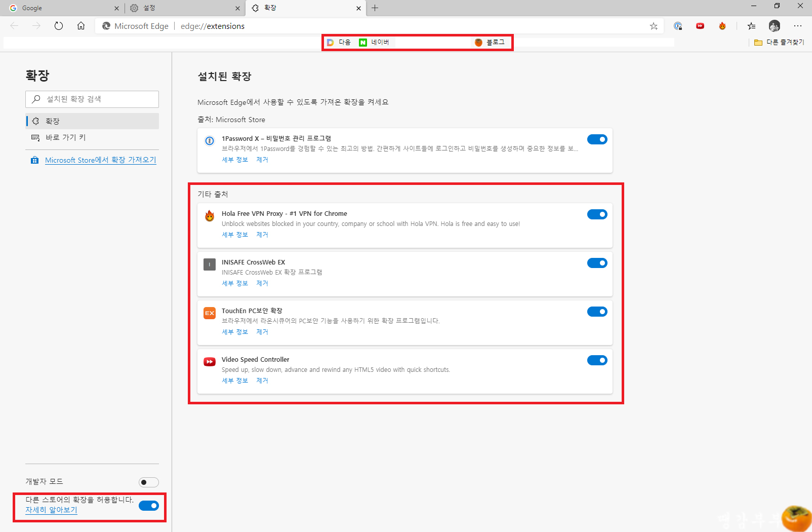Open 자세히 알아보기 link
This screenshot has width=812, height=532.
51,510
